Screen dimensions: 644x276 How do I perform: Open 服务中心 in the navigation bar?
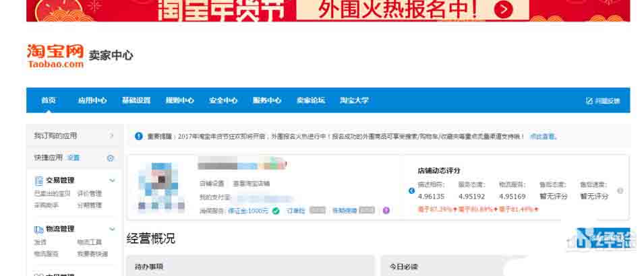pos(267,100)
